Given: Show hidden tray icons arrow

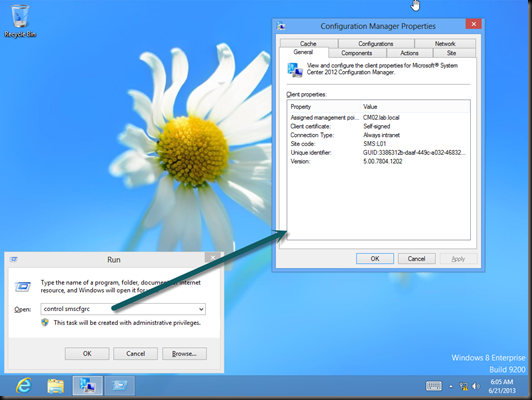Looking at the screenshot, I should coord(451,386).
